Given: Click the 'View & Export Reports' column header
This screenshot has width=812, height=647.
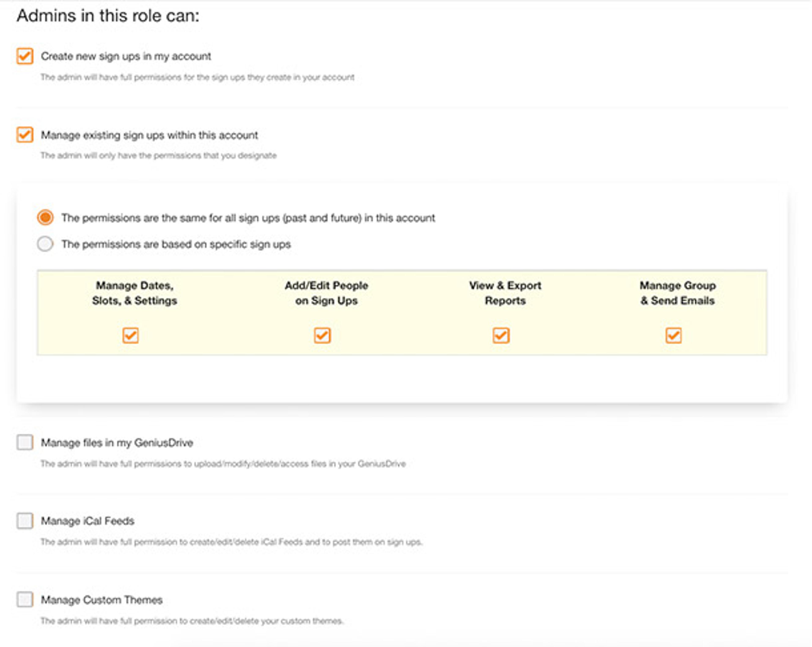Looking at the screenshot, I should tap(505, 293).
